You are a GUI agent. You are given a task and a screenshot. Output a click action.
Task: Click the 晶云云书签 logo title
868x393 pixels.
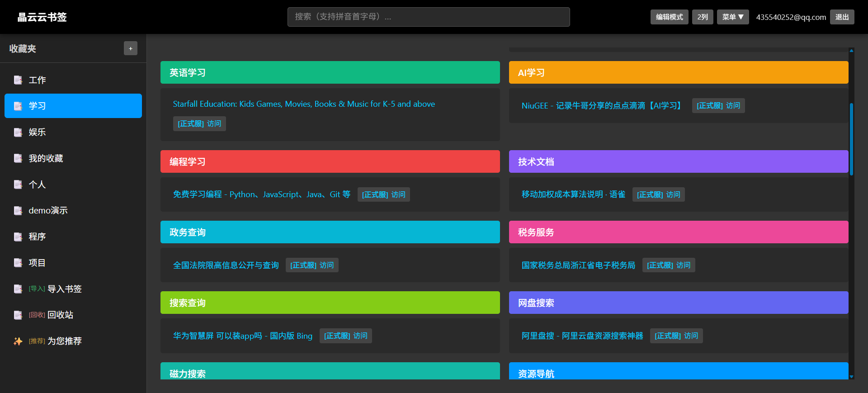(42, 17)
